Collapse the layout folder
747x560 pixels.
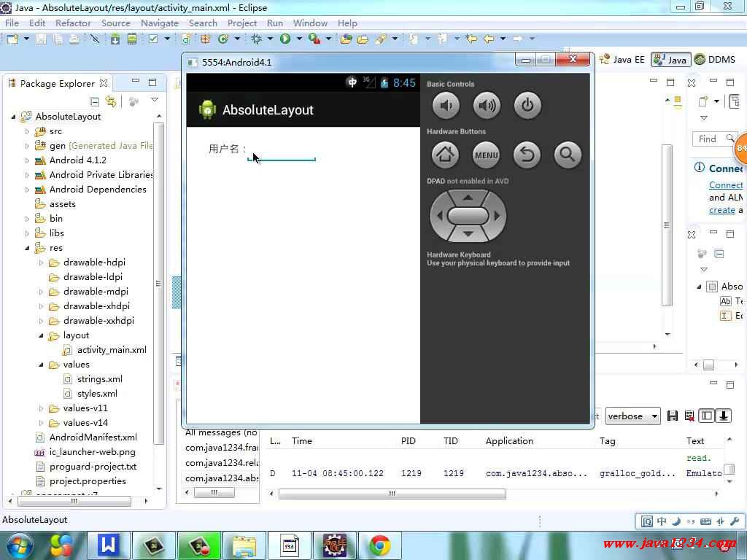tap(41, 335)
